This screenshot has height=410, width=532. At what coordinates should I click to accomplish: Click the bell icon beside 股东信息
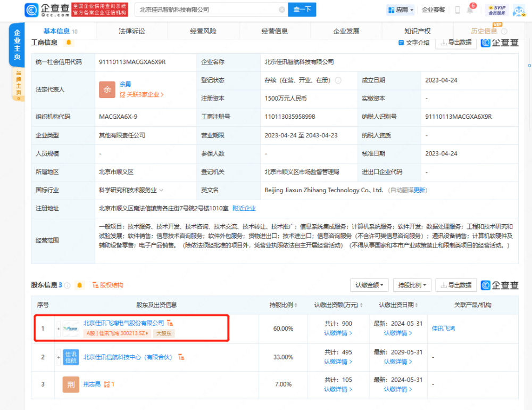(x=79, y=285)
